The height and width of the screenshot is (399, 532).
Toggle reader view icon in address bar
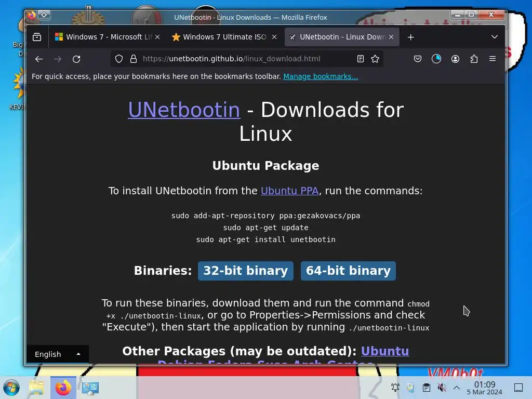pyautogui.click(x=361, y=59)
